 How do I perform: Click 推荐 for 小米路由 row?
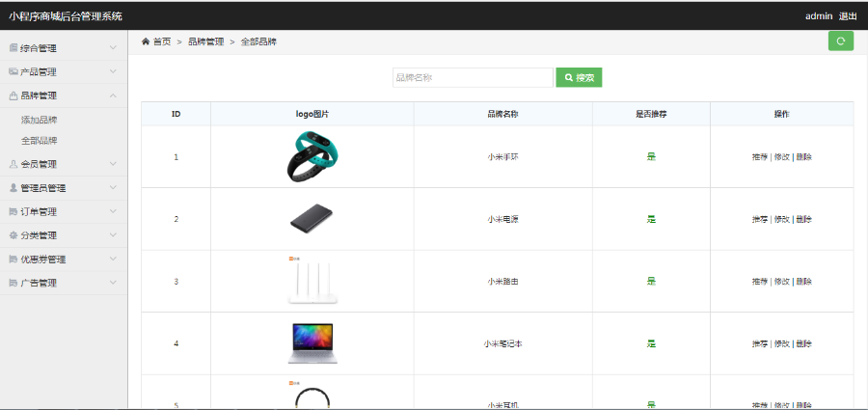click(760, 282)
